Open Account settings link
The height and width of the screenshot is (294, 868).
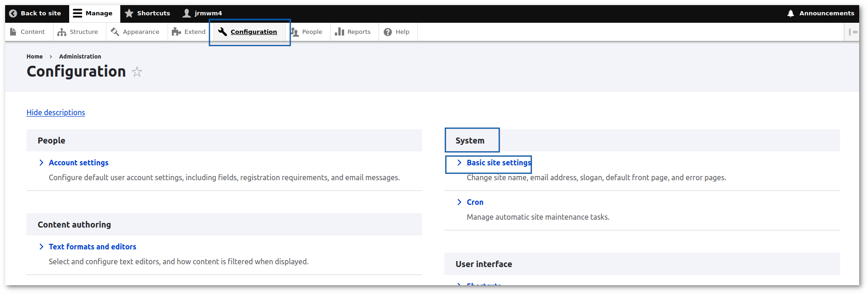(78, 163)
